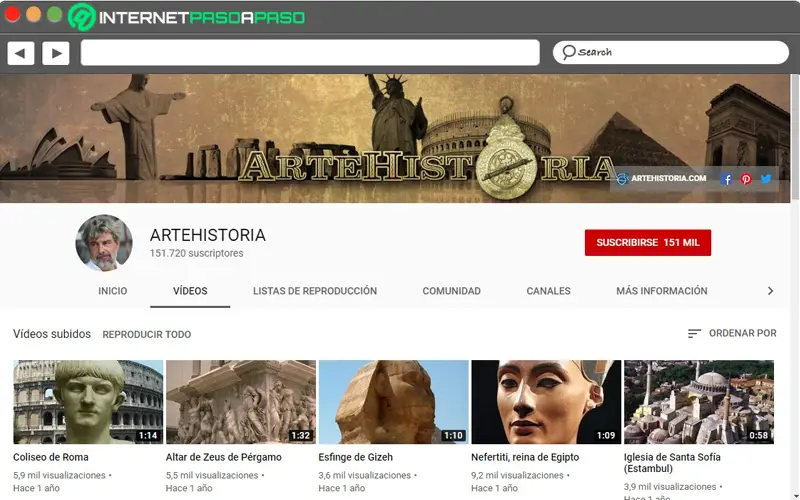The width and height of the screenshot is (800, 500).
Task: Select the VÍDEOS tab
Action: [x=190, y=291]
